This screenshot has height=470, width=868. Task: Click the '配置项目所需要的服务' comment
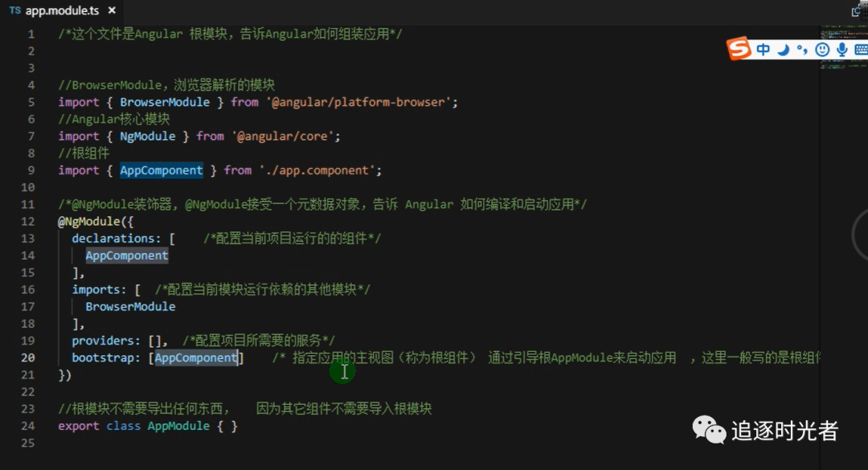[259, 341]
